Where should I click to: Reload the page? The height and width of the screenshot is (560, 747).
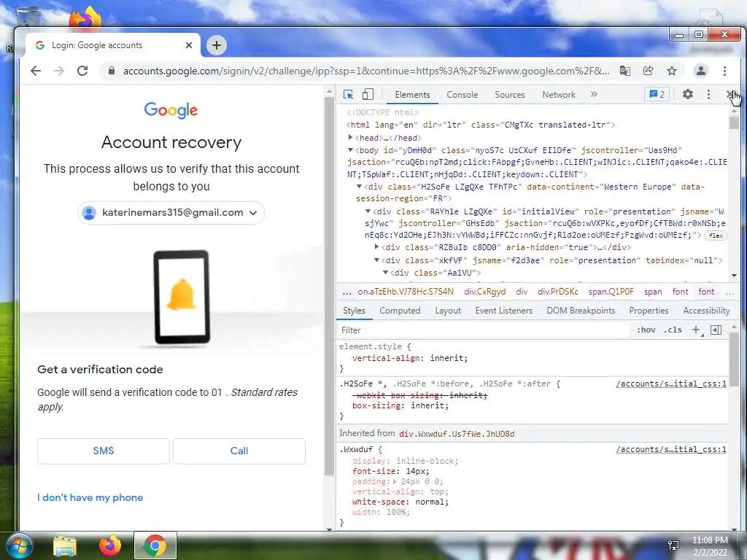click(82, 71)
